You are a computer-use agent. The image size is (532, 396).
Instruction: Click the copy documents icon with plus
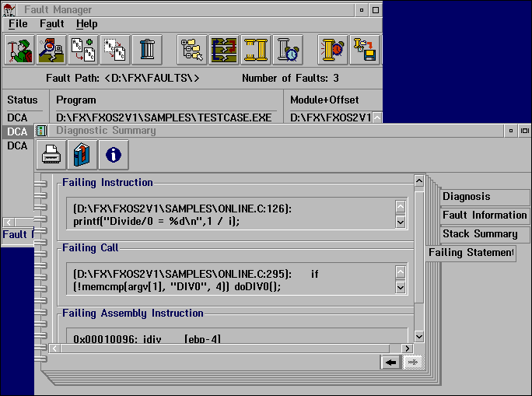pyautogui.click(x=82, y=49)
